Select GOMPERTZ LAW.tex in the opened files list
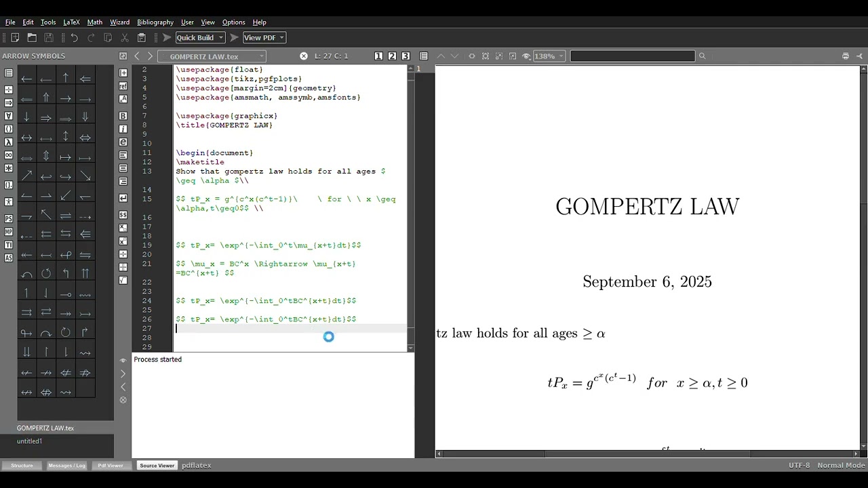868x488 pixels. [x=45, y=428]
